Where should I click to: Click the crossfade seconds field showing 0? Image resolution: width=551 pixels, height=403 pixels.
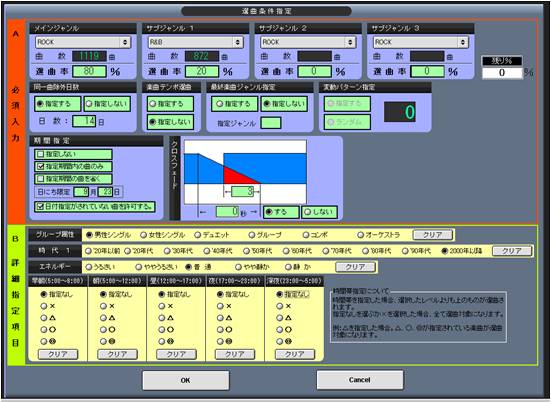click(x=228, y=212)
